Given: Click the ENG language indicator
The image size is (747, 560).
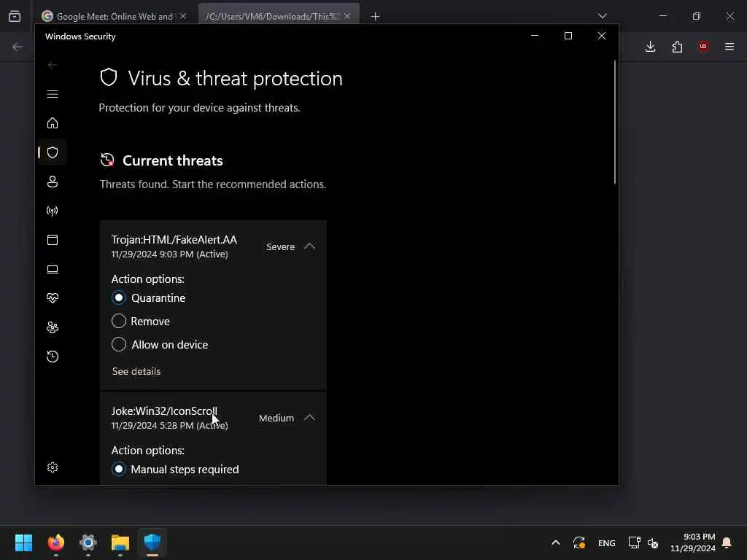Looking at the screenshot, I should 606,542.
